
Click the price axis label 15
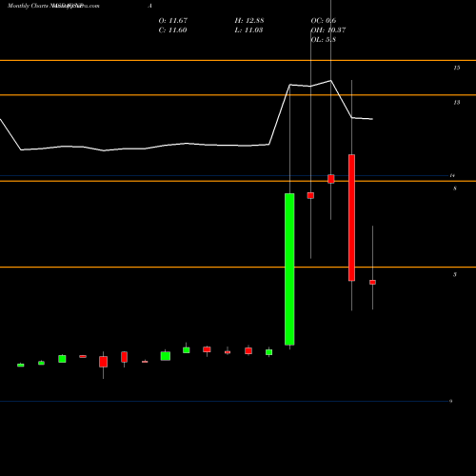click(x=456, y=68)
